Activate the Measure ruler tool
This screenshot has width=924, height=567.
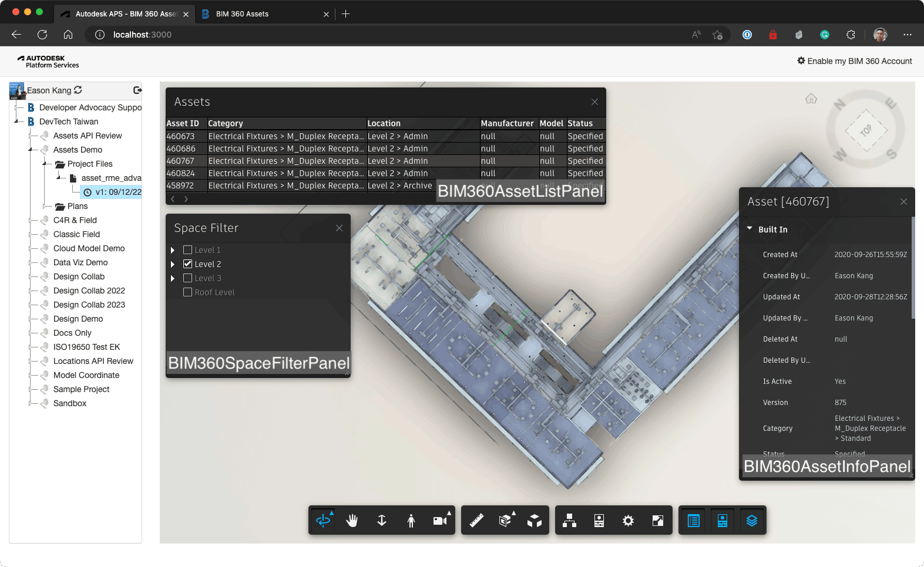pyautogui.click(x=476, y=521)
